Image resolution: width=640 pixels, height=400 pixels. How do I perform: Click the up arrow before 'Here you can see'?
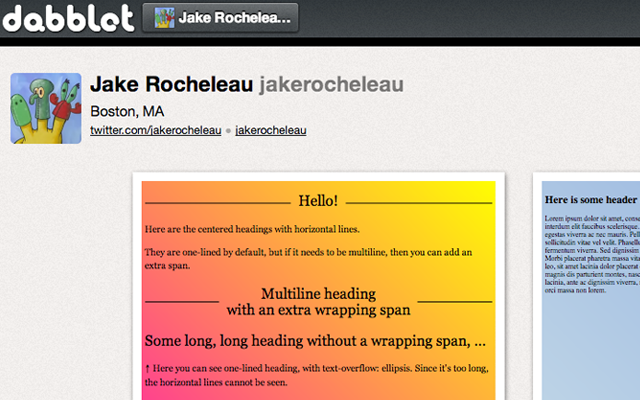[148, 369]
